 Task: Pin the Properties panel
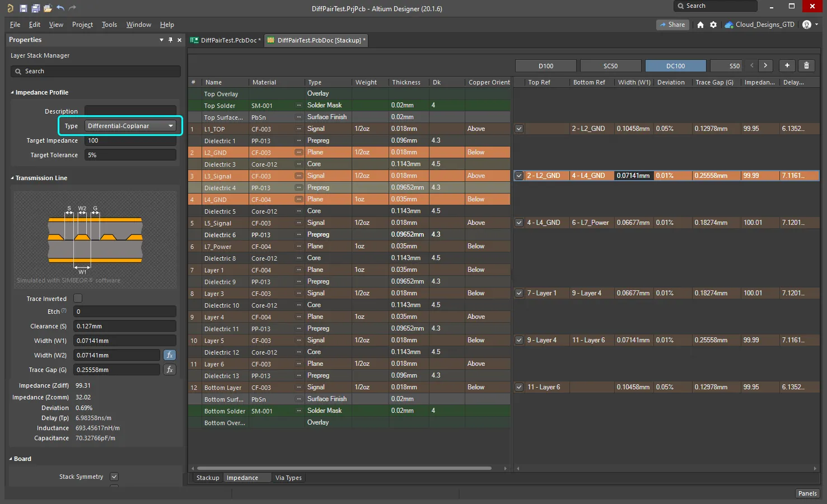point(170,40)
